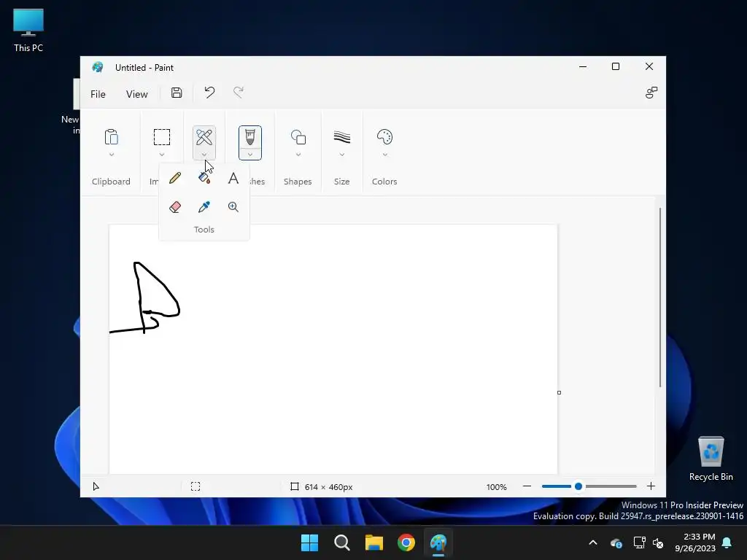This screenshot has width=747, height=560.
Task: Click the Brushes marker icon
Action: pyautogui.click(x=250, y=137)
